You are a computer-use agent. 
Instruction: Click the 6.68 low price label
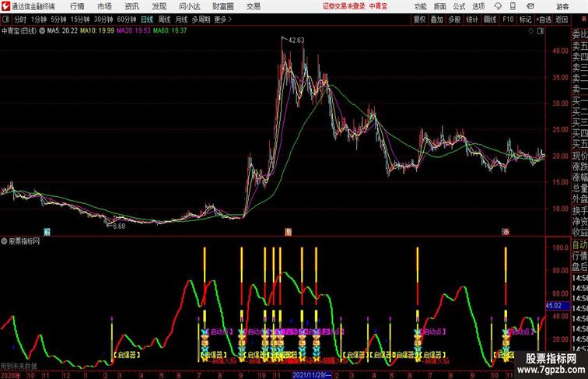pyautogui.click(x=119, y=226)
